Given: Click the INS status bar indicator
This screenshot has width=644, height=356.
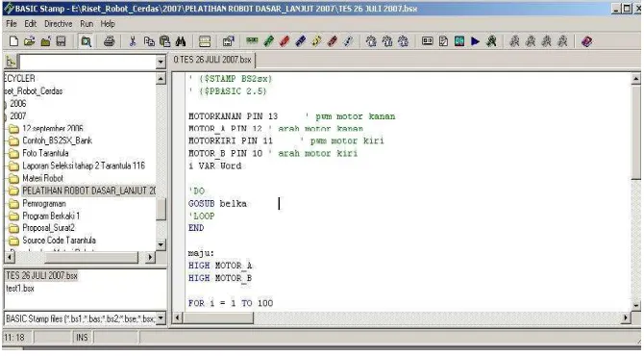Looking at the screenshot, I should click(x=82, y=338).
